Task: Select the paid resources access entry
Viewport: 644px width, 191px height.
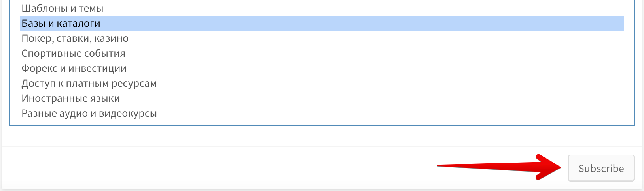Action: pyautogui.click(x=89, y=83)
